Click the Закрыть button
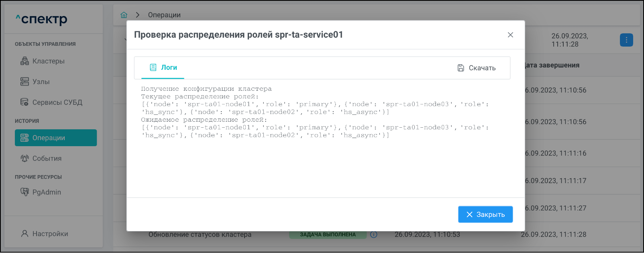 [x=485, y=214]
